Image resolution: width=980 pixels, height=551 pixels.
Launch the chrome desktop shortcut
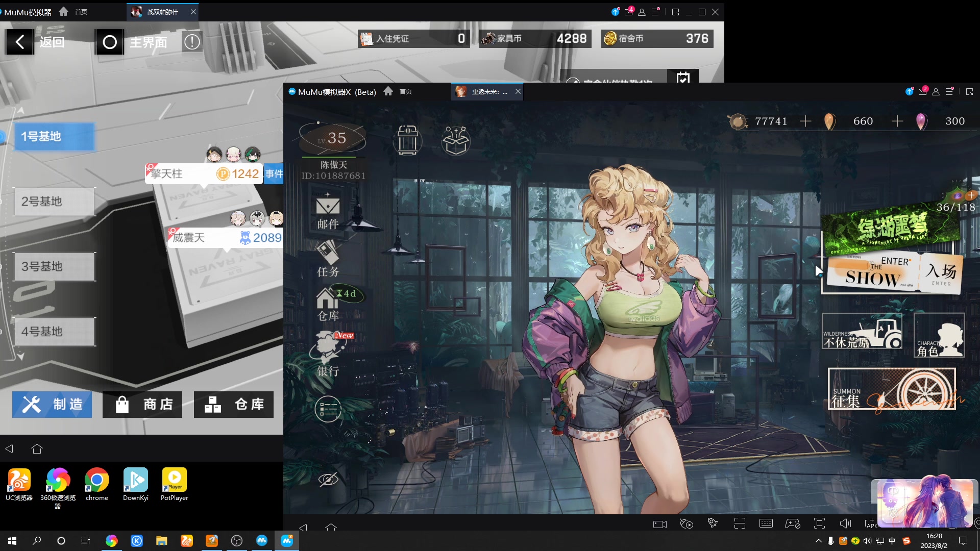pos(97,484)
